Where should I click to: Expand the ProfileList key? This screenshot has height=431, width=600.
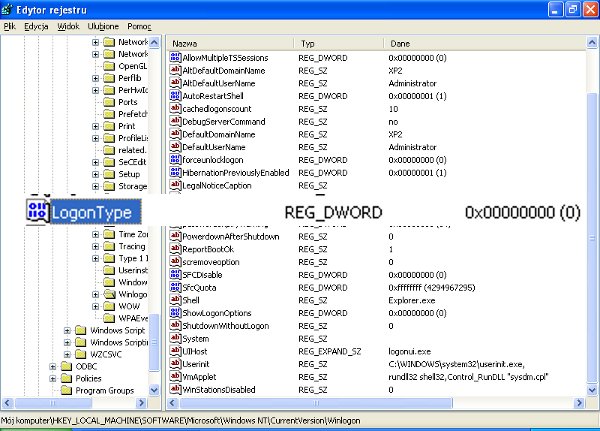click(95, 138)
